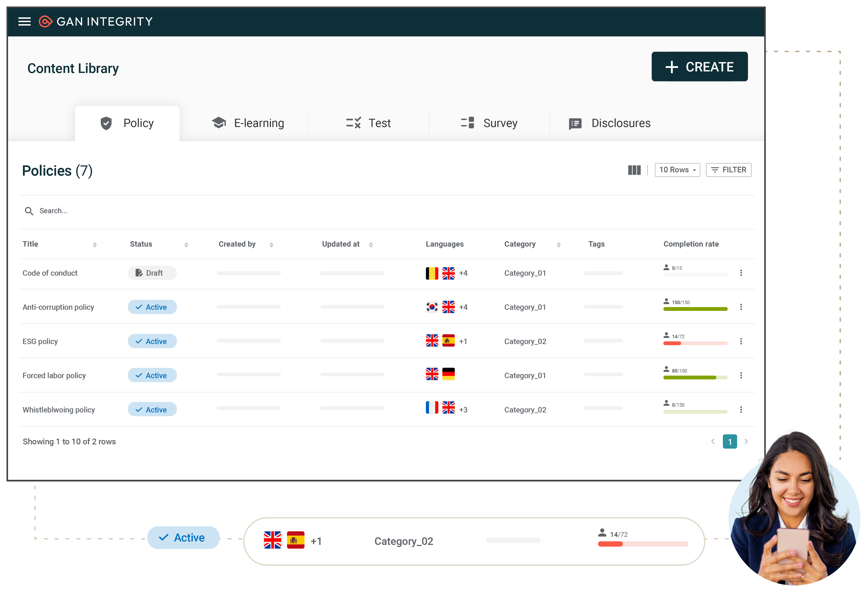
Task: Open the column visibility settings icon
Action: [634, 170]
